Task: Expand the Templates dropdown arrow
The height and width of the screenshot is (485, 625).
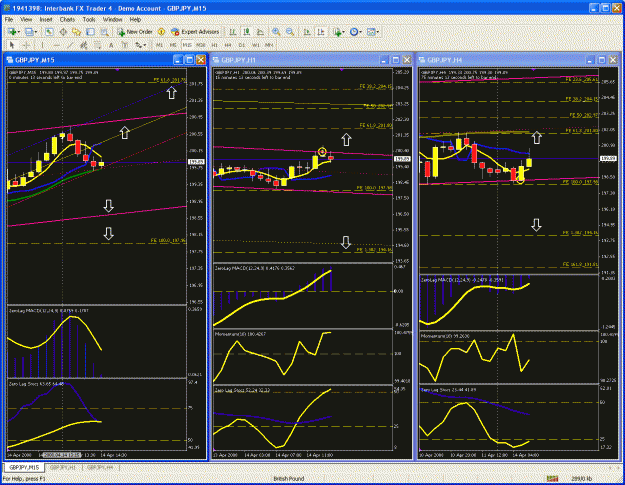Action: [378, 32]
